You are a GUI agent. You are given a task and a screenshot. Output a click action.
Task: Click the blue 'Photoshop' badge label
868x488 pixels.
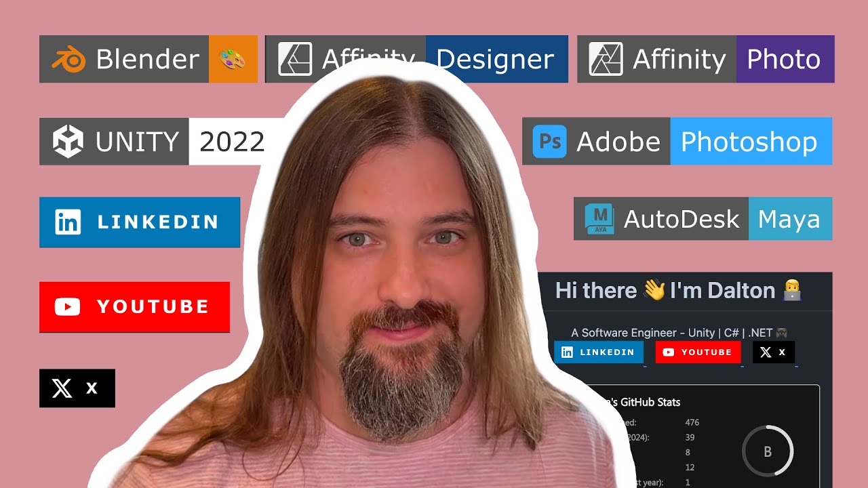tap(751, 141)
